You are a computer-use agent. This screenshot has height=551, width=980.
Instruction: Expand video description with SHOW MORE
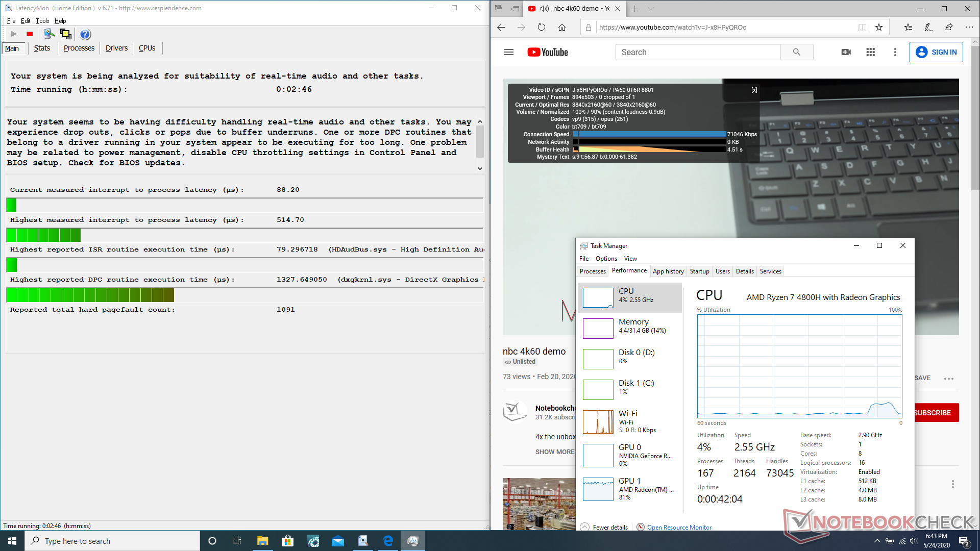(555, 452)
